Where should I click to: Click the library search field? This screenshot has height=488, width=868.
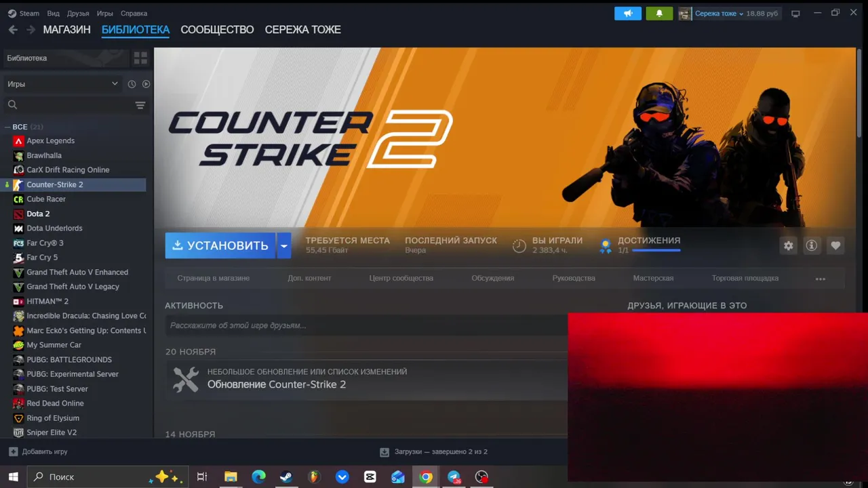[x=68, y=105]
